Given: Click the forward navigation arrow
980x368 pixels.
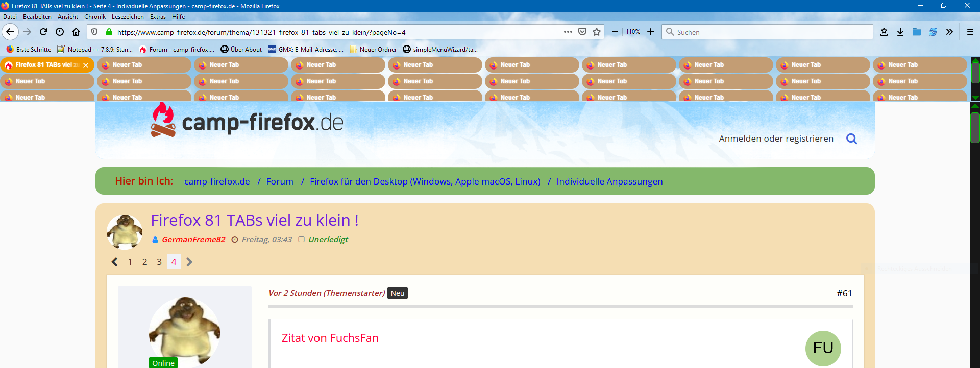Looking at the screenshot, I should 28,32.
